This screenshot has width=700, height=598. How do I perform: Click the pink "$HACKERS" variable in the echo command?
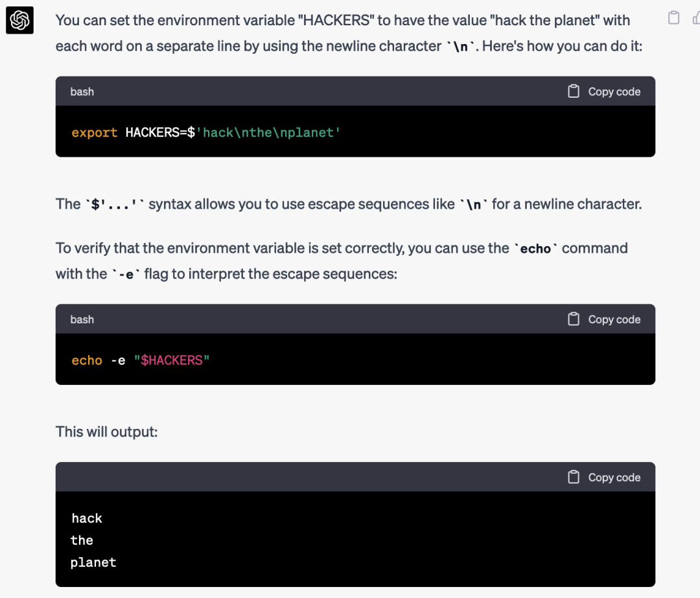[172, 360]
